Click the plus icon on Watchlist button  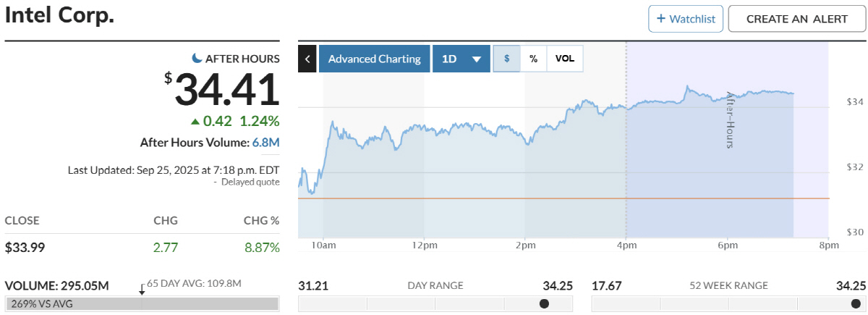(x=660, y=19)
